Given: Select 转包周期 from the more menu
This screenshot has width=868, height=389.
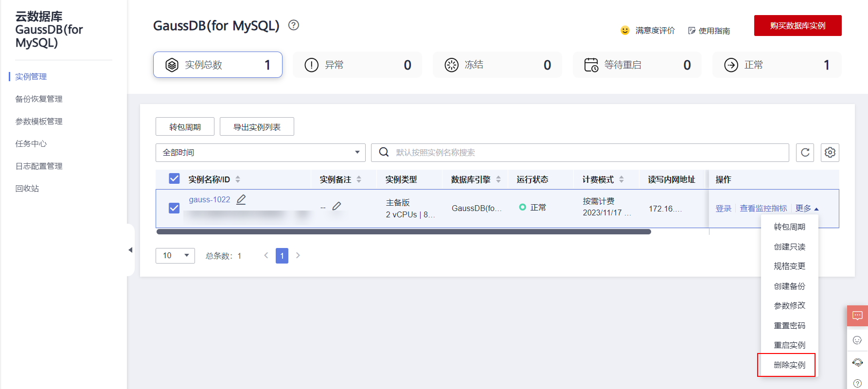Looking at the screenshot, I should [x=790, y=227].
